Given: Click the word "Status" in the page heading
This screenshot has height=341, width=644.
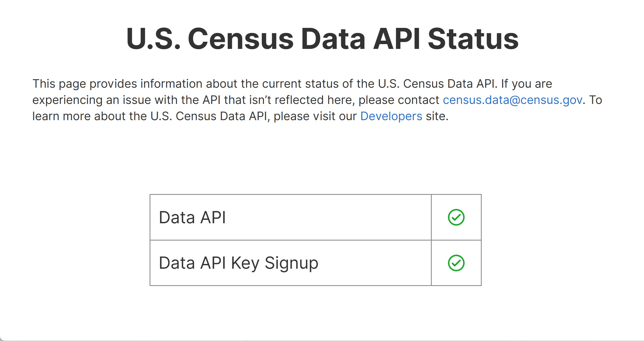Looking at the screenshot, I should pos(473,39).
